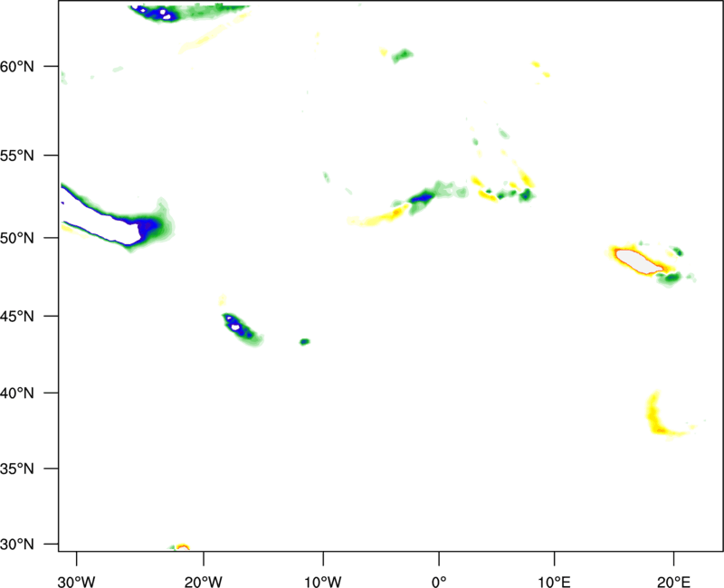Click the 35°N latitude label
The height and width of the screenshot is (588, 724).
(x=17, y=469)
